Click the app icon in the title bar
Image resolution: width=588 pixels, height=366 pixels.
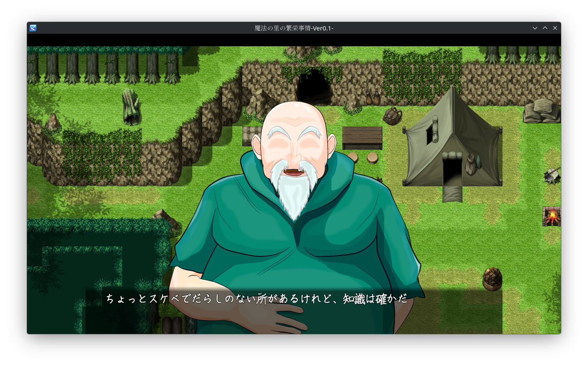point(33,28)
